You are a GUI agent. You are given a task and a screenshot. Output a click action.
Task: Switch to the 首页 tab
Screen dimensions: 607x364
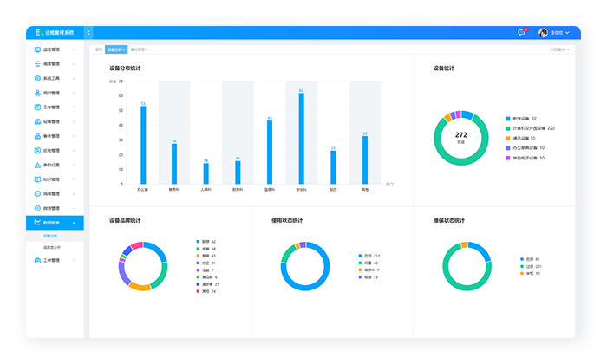click(99, 49)
